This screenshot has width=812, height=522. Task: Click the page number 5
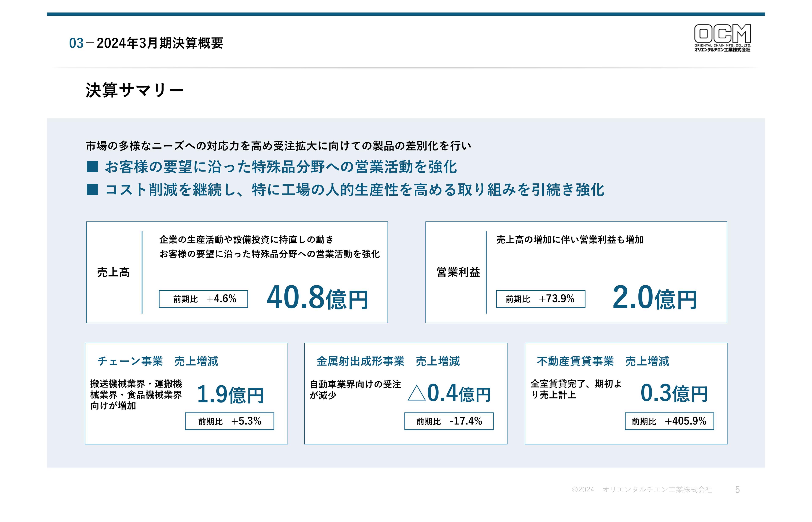(x=737, y=489)
